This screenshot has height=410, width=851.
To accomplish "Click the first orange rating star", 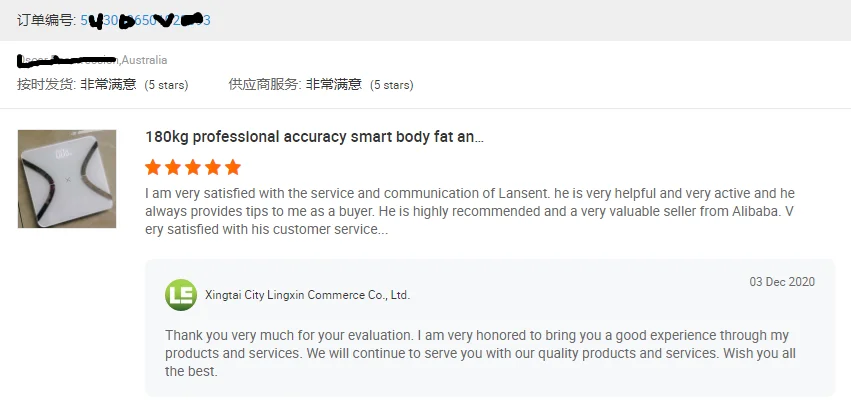I will pyautogui.click(x=153, y=167).
